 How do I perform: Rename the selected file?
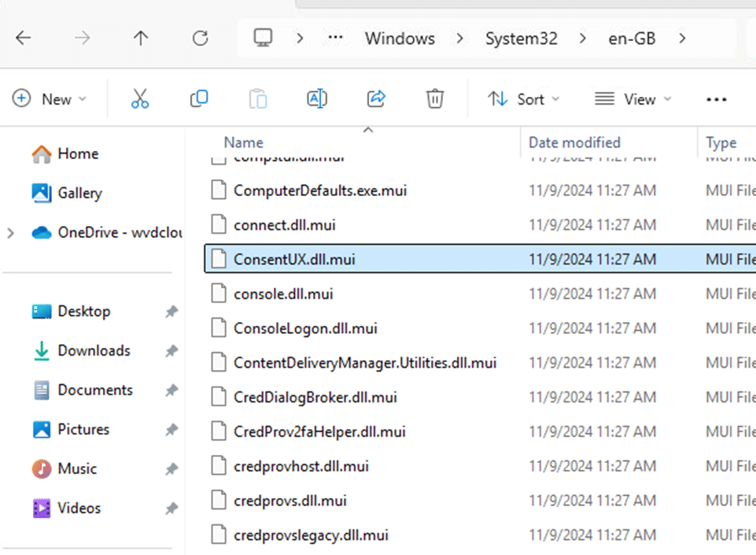317,99
